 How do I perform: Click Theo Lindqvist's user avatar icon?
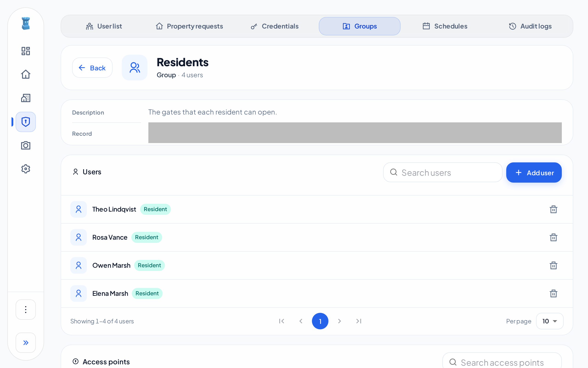pos(79,209)
